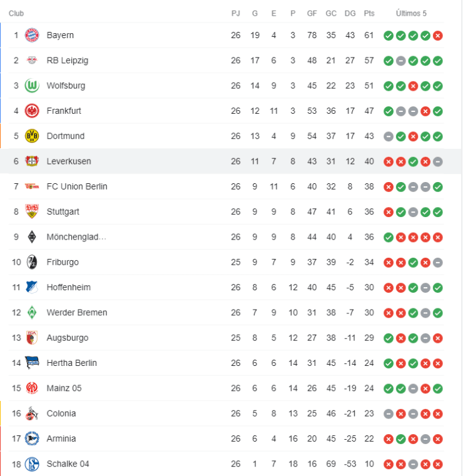This screenshot has width=463, height=476.
Task: Click the Bayern club crest icon
Action: coord(32,35)
